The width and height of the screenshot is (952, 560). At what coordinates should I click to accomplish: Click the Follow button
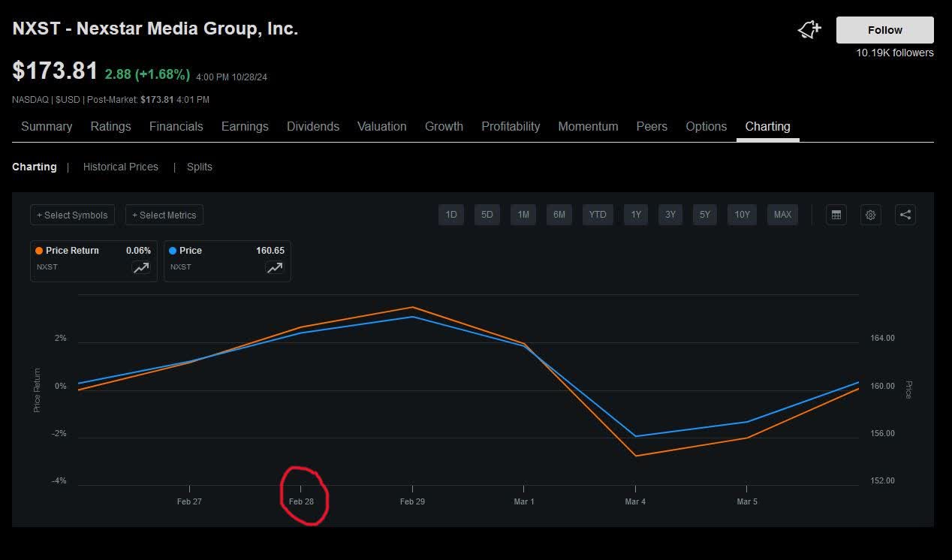pyautogui.click(x=884, y=30)
